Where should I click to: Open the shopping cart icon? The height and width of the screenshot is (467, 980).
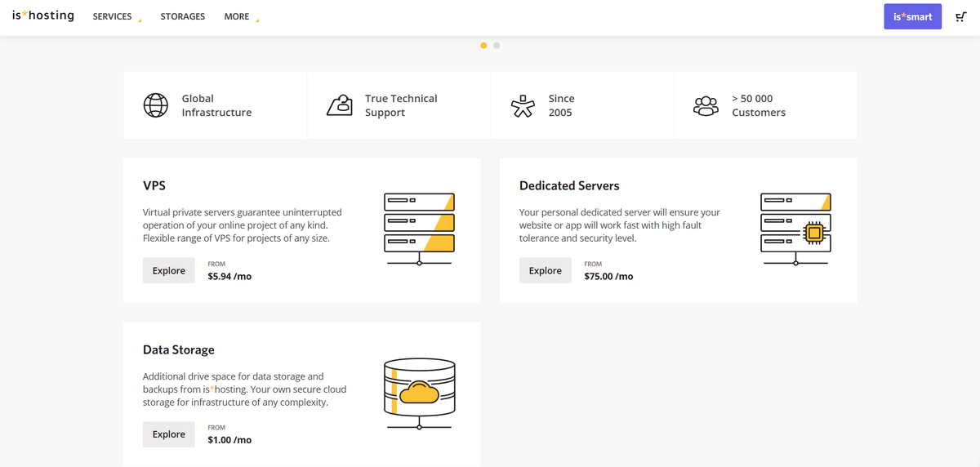tap(960, 17)
